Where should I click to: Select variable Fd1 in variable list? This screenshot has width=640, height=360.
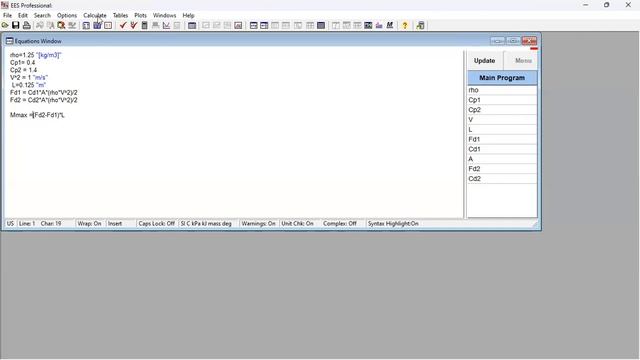pyautogui.click(x=502, y=139)
